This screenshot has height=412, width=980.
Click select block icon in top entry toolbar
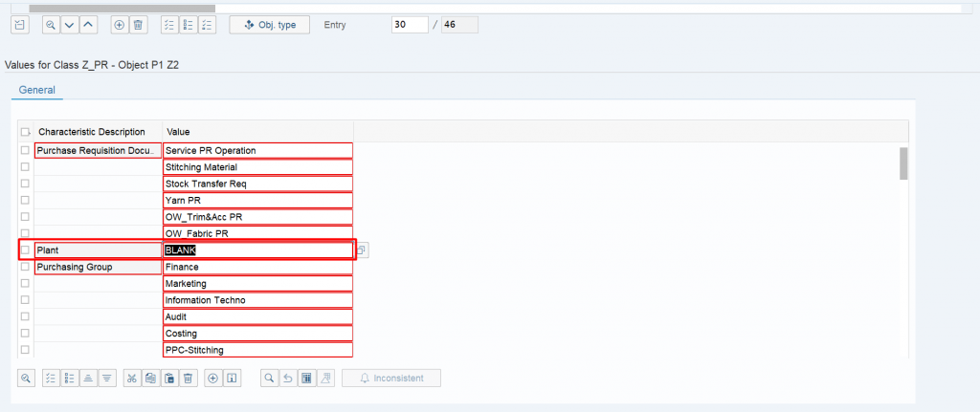(189, 25)
